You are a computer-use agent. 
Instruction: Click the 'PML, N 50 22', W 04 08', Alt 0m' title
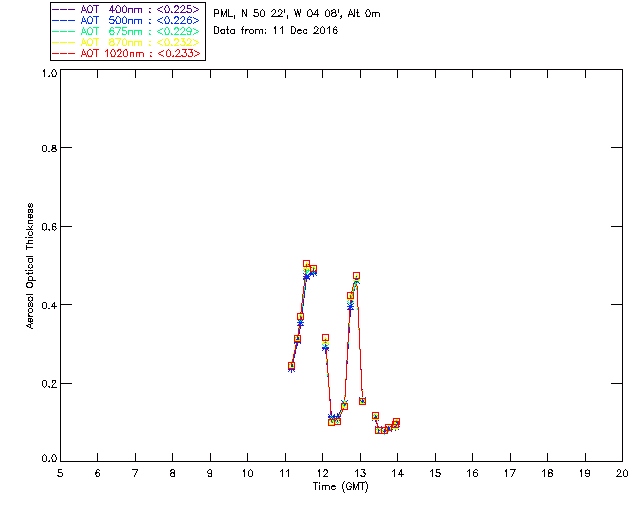click(x=297, y=14)
